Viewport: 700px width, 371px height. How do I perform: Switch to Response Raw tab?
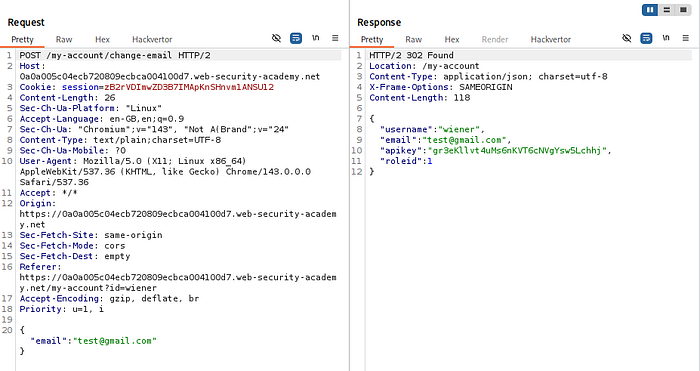pyautogui.click(x=413, y=39)
